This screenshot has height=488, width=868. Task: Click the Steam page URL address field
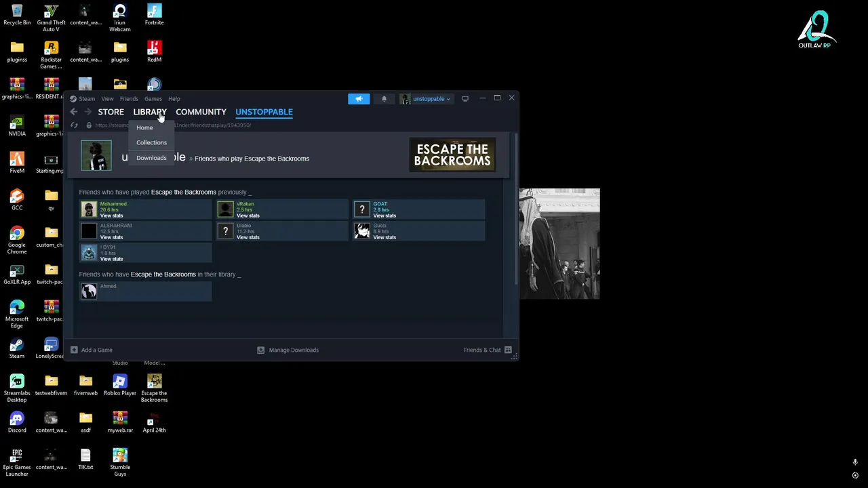pos(173,125)
